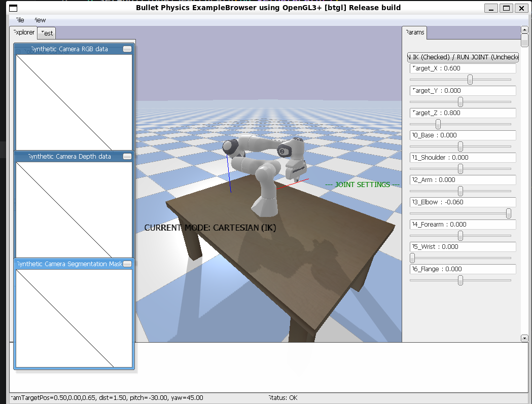
Task: Click the camTargetPos status bar text
Action: [x=107, y=397]
